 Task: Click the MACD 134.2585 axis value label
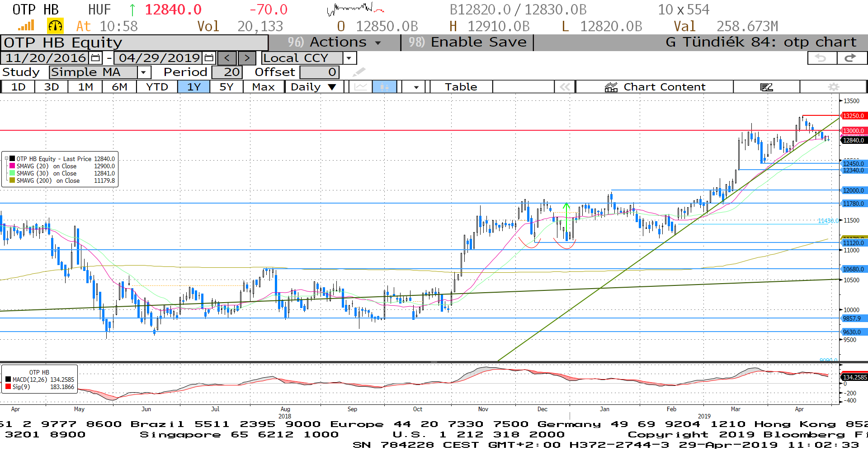pyautogui.click(x=854, y=377)
